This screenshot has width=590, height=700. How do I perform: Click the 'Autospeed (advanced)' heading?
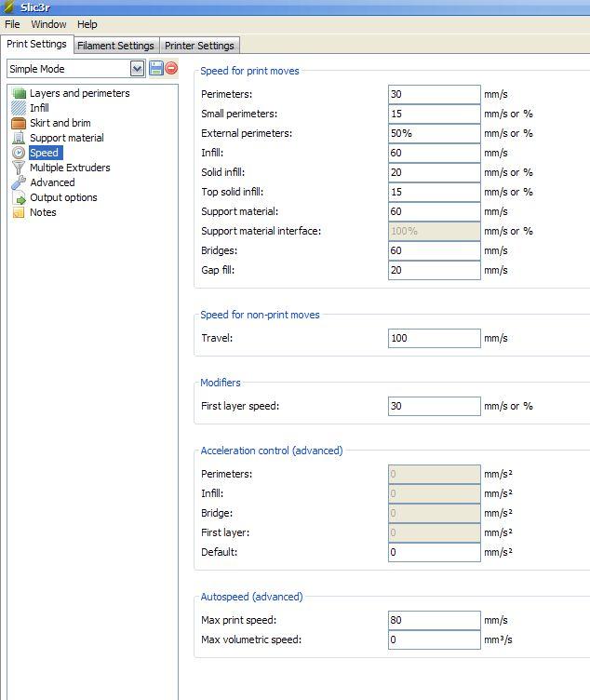click(251, 597)
